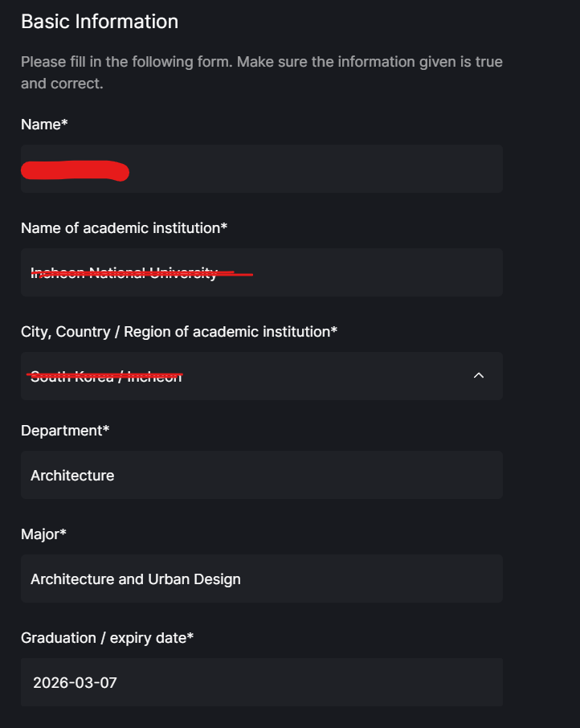Focus the Name of academic institution field
Viewport: 580px width, 728px height.
[x=361, y=272]
